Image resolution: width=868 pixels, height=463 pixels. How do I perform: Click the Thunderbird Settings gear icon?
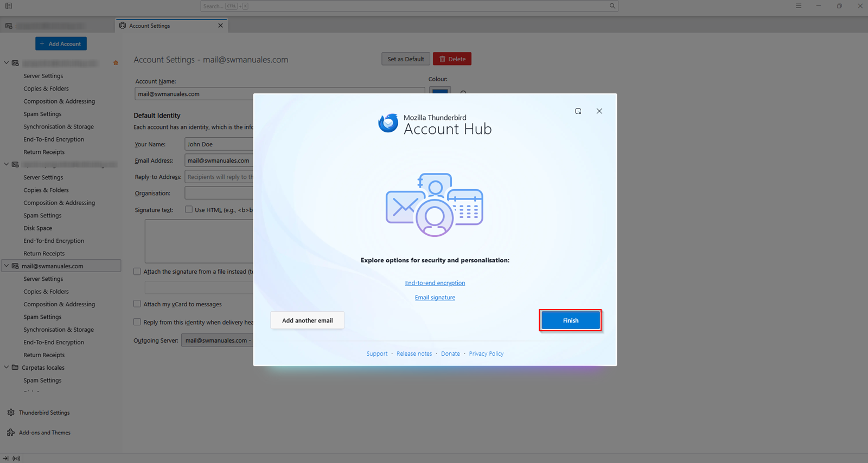[x=11, y=413]
